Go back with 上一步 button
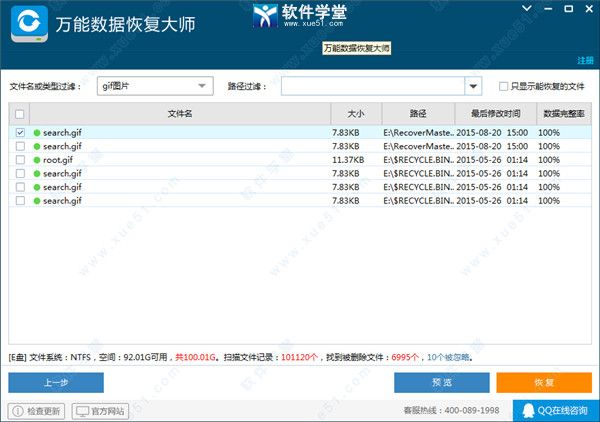Screen dimensions: 600x422 pos(56,382)
